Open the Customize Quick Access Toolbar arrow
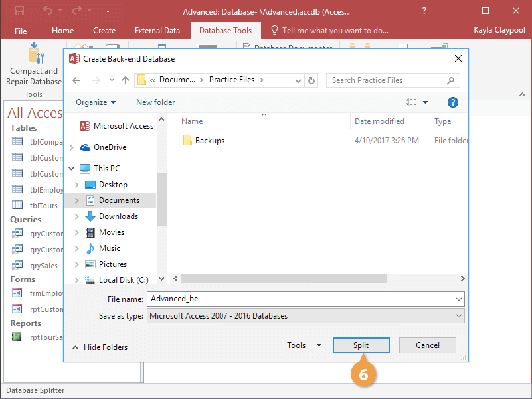Viewport: 532px width, 399px height. [108, 11]
